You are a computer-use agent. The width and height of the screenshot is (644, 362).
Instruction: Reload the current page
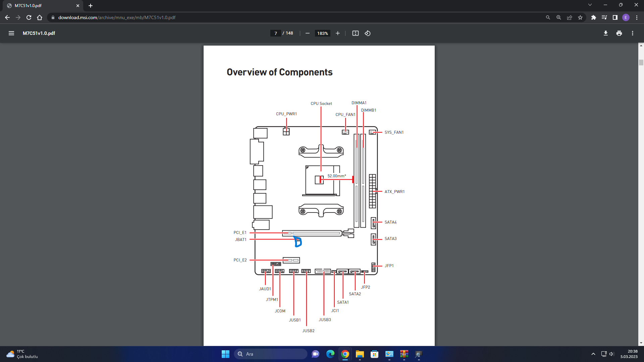click(x=29, y=17)
